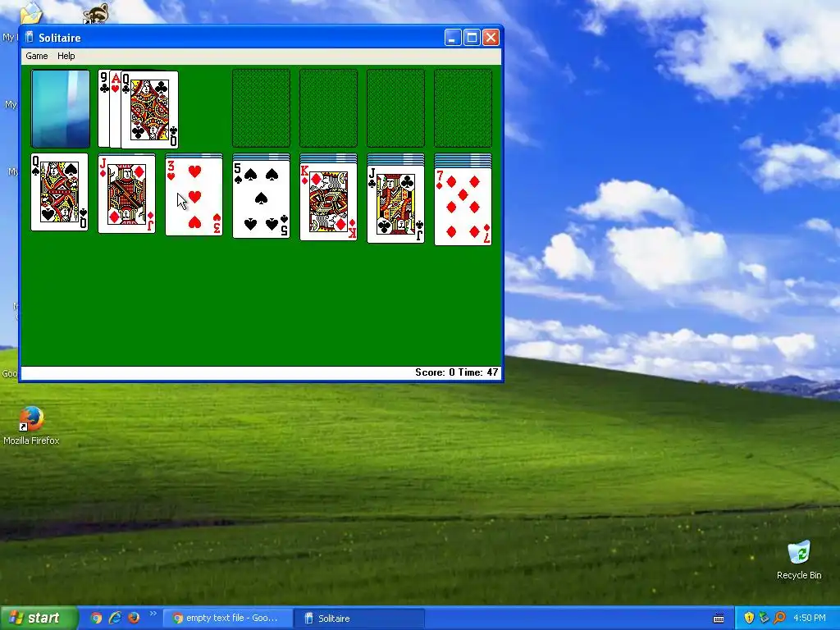The height and width of the screenshot is (630, 840).
Task: Expand the Quick Launch overflow chevron
Action: tap(153, 614)
